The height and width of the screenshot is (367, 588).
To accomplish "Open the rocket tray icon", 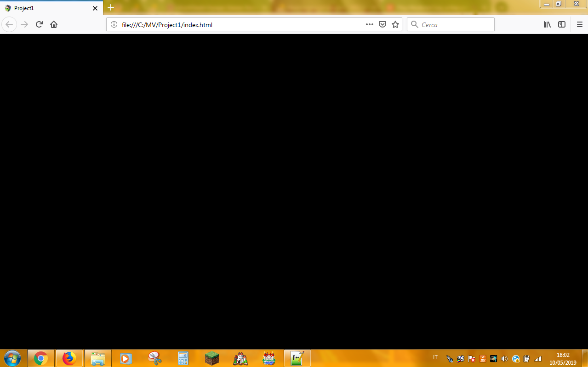I will (450, 359).
